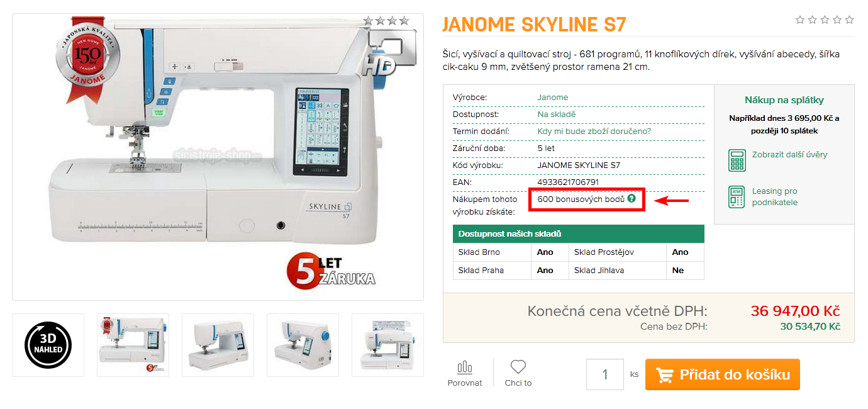Click the HD badge on the main image
The image size is (868, 409).
[x=389, y=53]
